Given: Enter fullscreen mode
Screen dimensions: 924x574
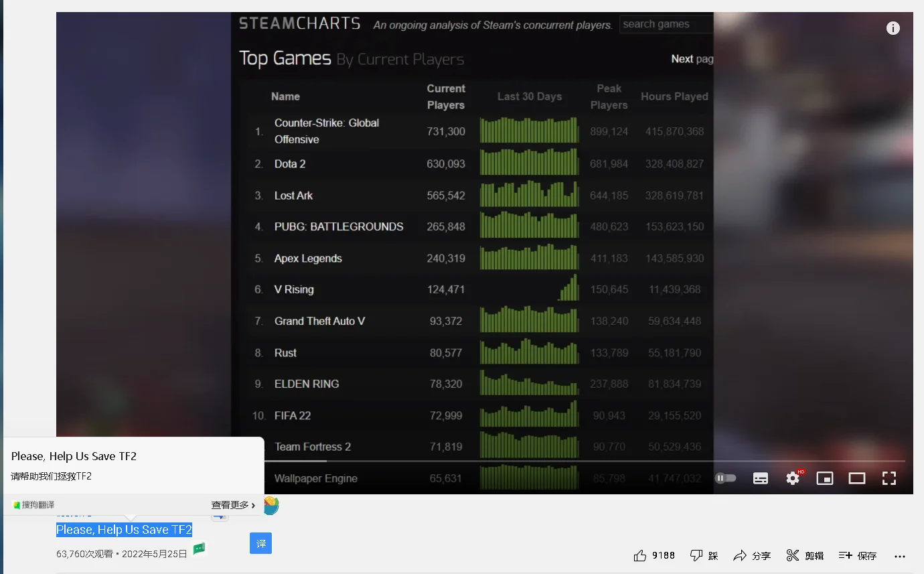Looking at the screenshot, I should coord(889,478).
